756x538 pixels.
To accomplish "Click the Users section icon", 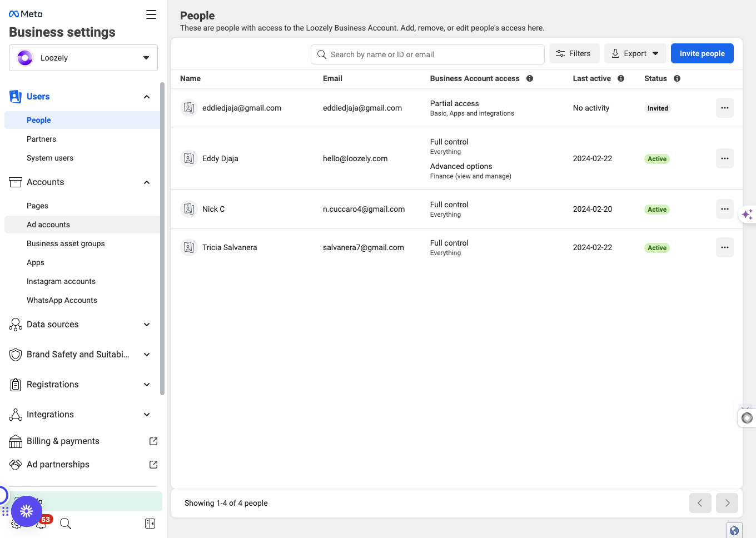I will (16, 97).
